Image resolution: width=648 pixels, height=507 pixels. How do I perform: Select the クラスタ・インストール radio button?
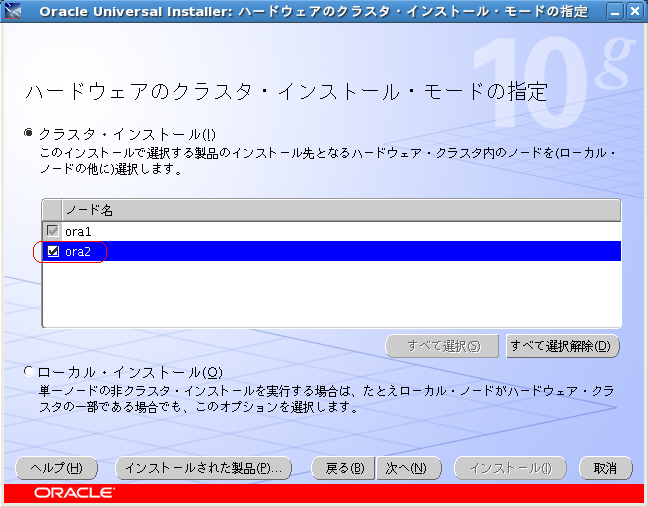(28, 133)
